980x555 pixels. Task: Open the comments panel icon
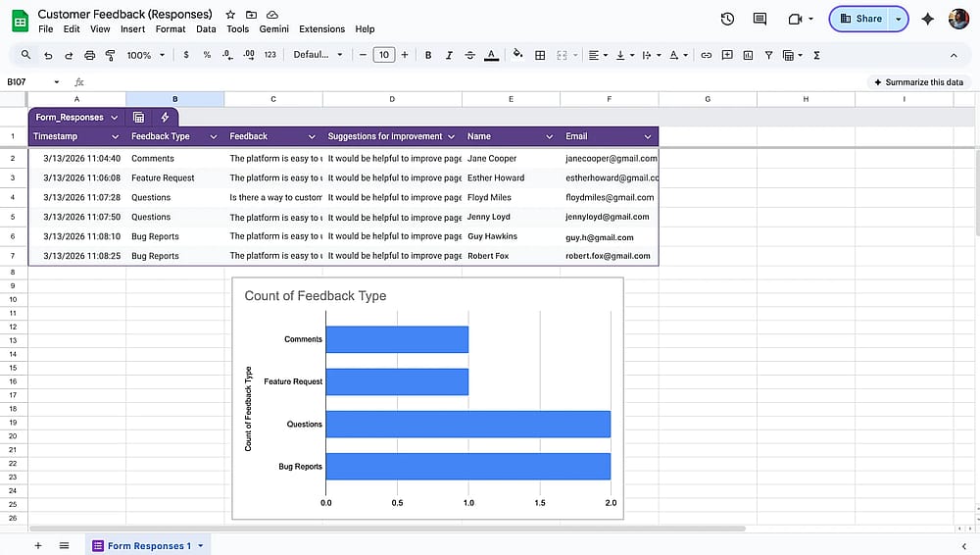pyautogui.click(x=759, y=19)
